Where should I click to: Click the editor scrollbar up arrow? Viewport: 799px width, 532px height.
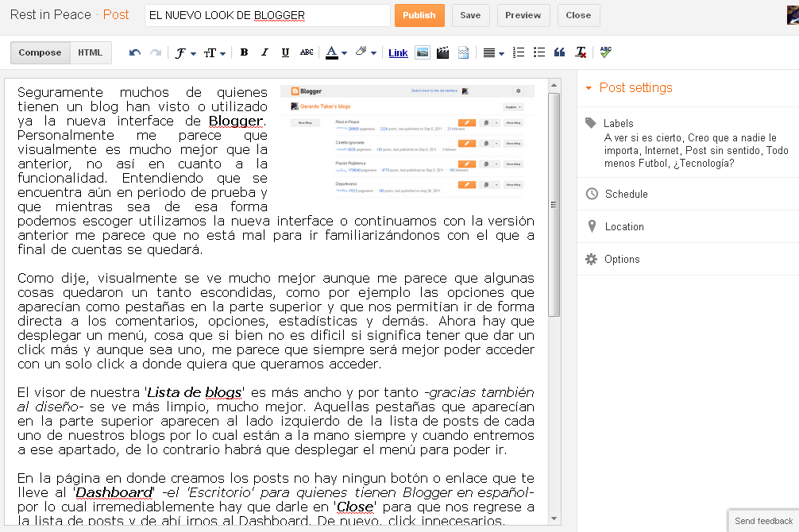click(x=554, y=85)
